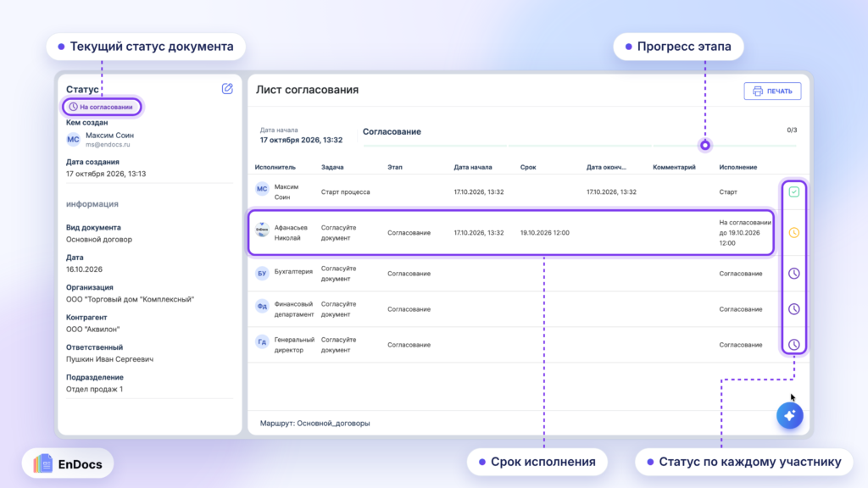Click the Фд avatar for Финансовый департамент

pos(262,306)
